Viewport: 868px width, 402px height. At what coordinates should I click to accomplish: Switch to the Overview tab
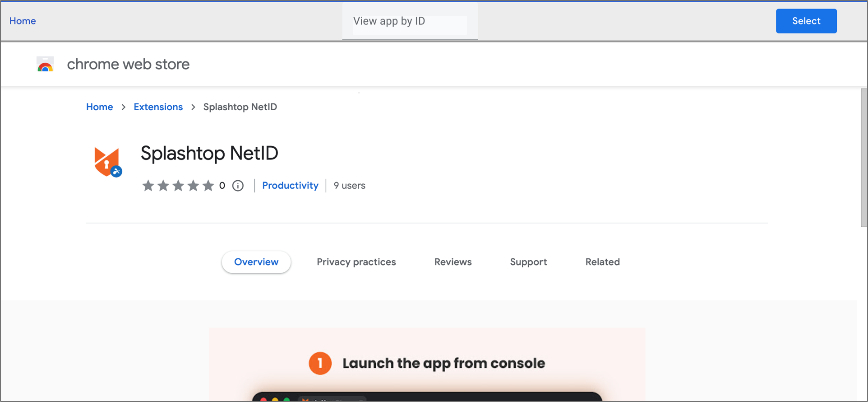tap(256, 262)
